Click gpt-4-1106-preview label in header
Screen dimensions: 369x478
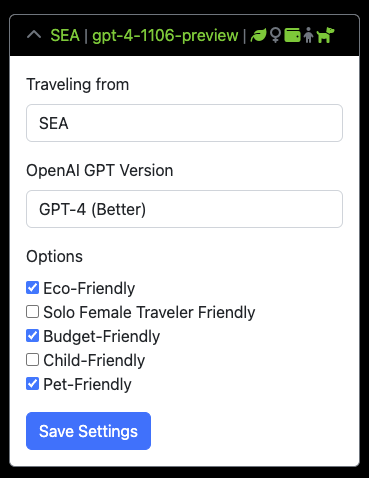coord(165,36)
